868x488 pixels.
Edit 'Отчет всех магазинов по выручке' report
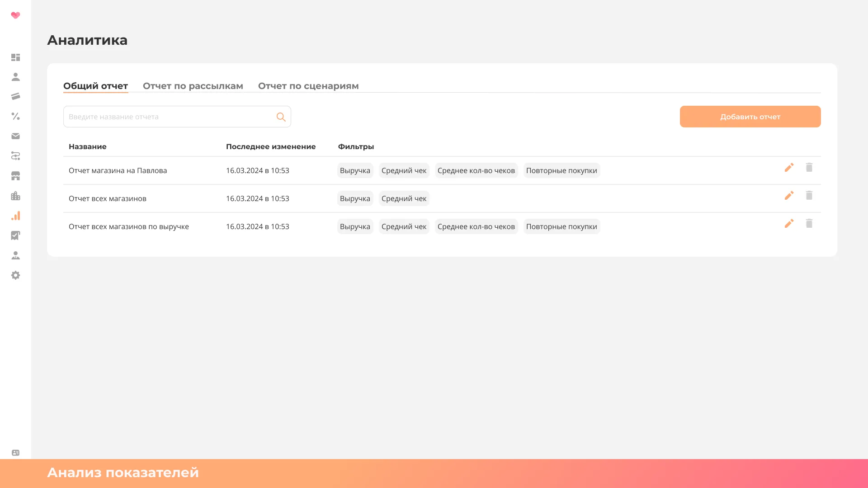[789, 224]
